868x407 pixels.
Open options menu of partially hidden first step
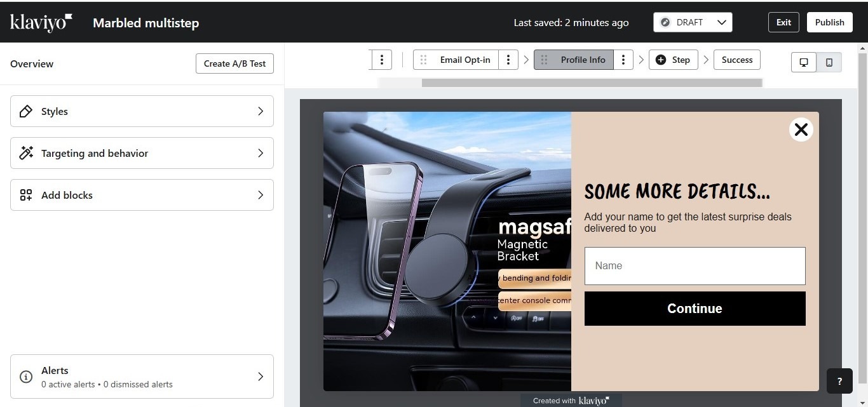[x=381, y=60]
